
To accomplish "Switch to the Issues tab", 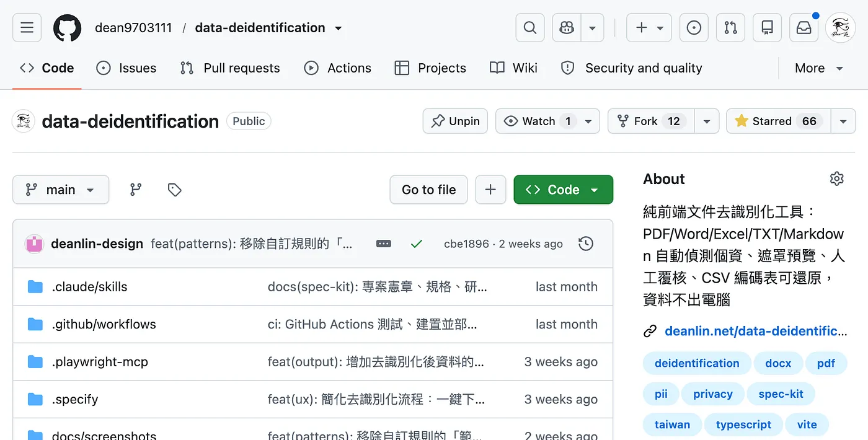I will tap(126, 68).
